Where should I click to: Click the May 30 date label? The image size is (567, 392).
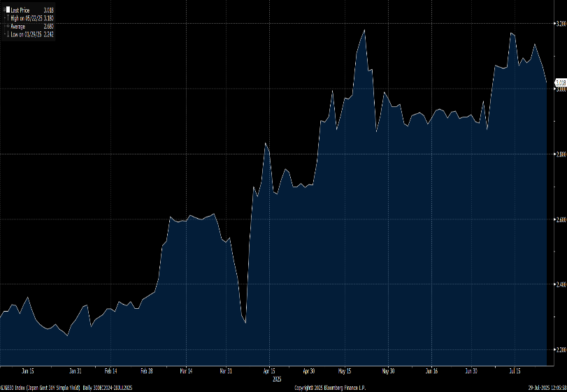pos(388,371)
